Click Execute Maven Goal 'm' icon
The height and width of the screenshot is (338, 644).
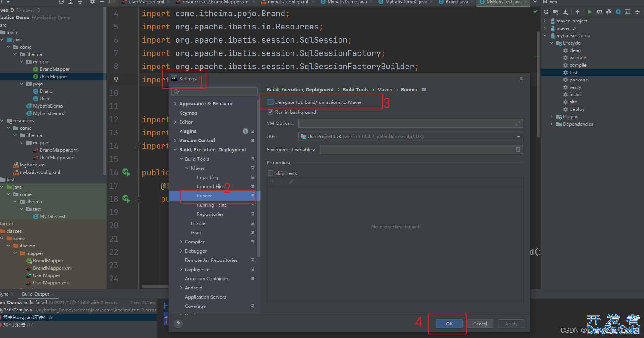pos(599,12)
